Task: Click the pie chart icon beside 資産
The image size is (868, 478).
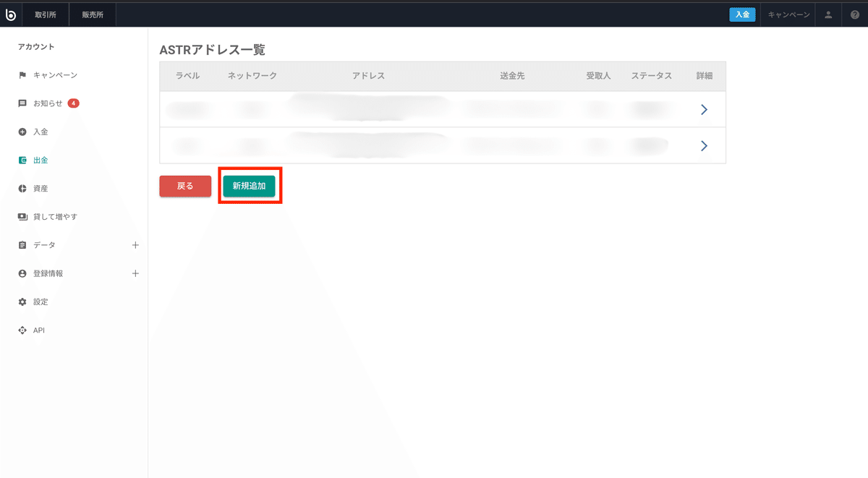Action: click(22, 188)
